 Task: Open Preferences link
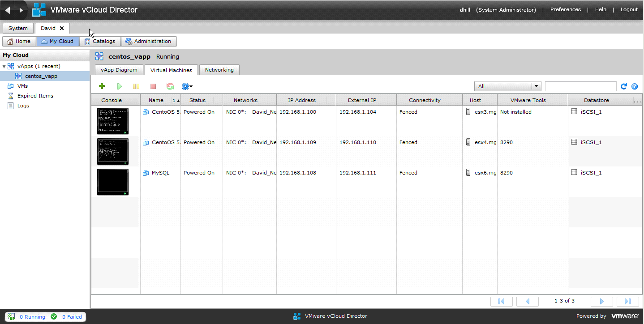pos(566,9)
